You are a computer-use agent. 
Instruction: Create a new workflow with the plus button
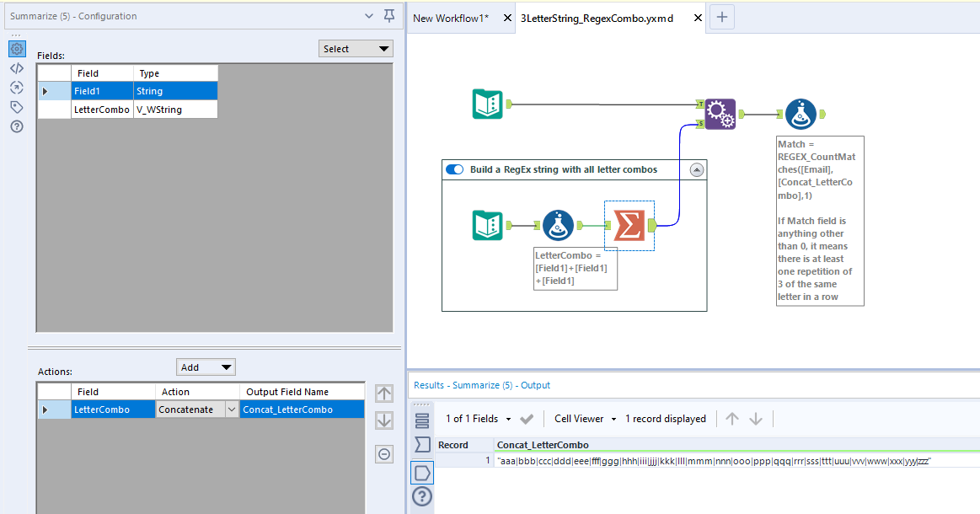(x=721, y=16)
